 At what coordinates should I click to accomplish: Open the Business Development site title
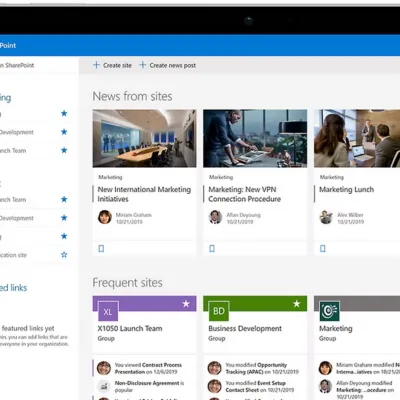245,328
